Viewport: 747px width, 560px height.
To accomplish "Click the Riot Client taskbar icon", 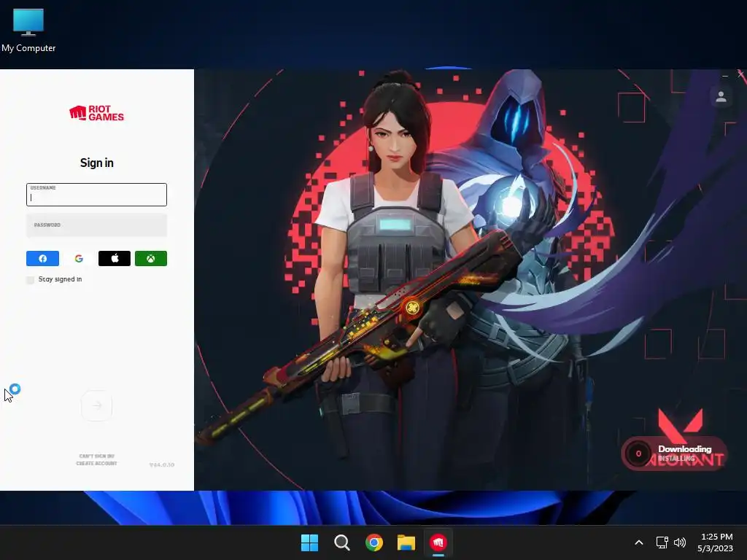I will pyautogui.click(x=438, y=542).
